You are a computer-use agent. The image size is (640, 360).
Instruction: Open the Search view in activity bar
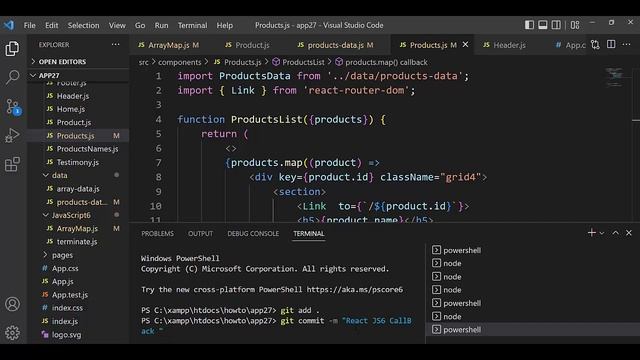coord(12,77)
